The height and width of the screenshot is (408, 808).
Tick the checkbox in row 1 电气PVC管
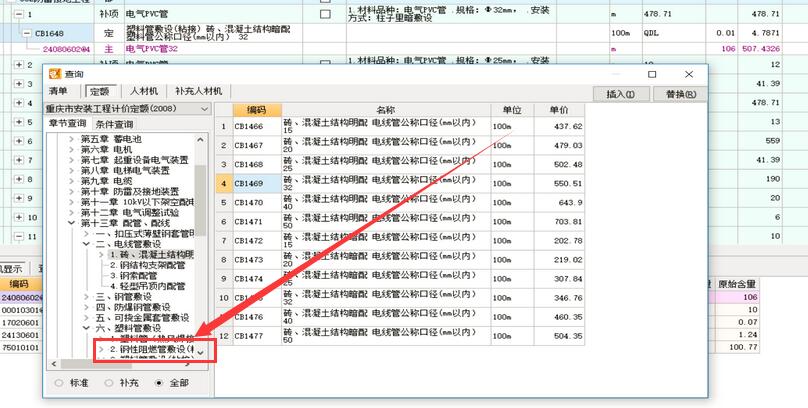coord(325,14)
